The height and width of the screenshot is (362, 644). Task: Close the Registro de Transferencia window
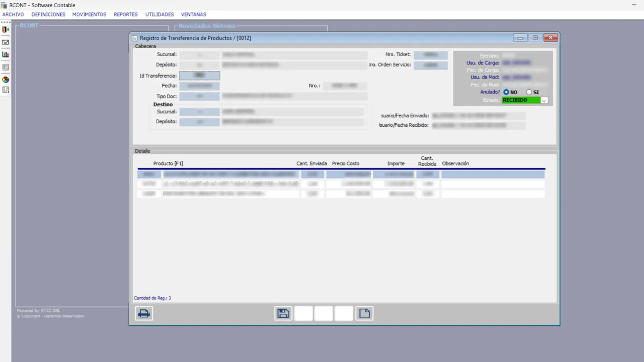pyautogui.click(x=551, y=38)
